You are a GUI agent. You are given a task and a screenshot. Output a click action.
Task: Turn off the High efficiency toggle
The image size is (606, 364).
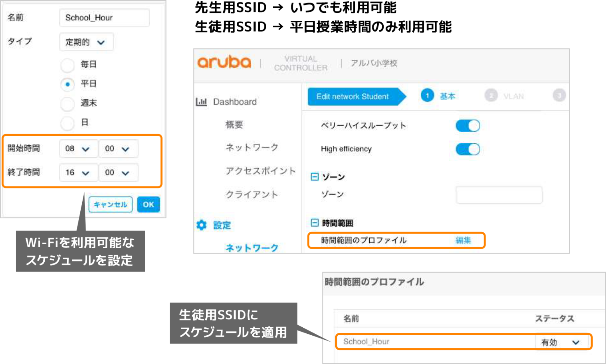(x=468, y=149)
